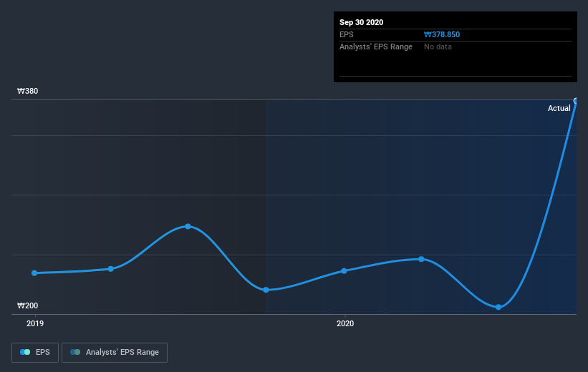
Task: Toggle the EPS legend series
Action: (35, 352)
